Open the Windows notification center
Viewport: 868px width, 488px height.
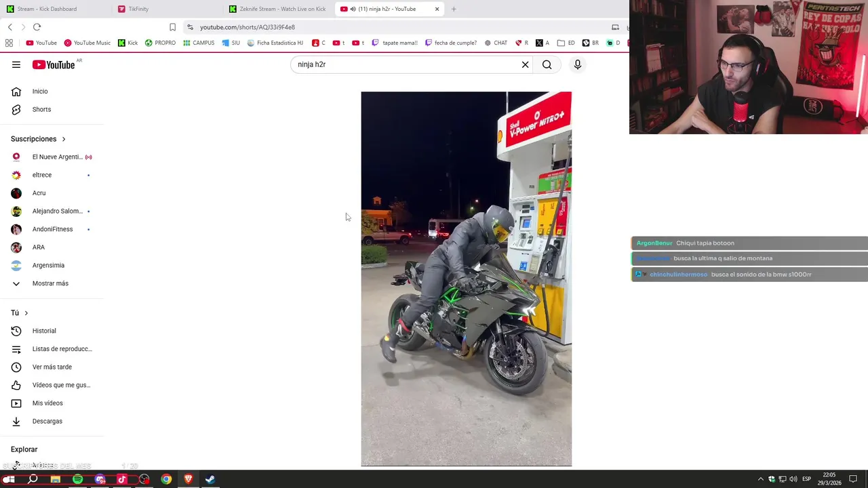coord(853,479)
